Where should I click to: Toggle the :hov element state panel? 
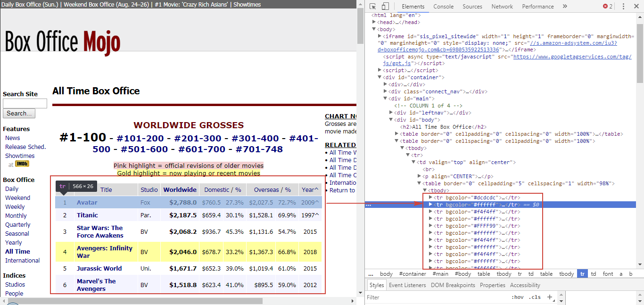click(517, 297)
